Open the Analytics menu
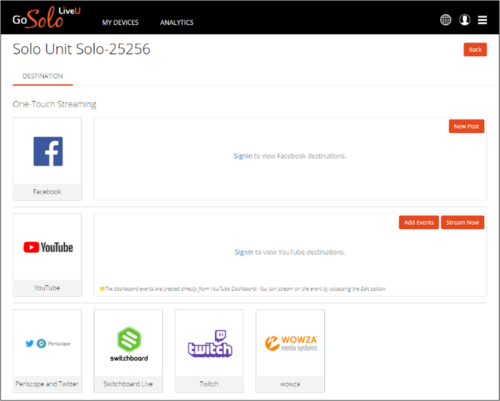The height and width of the screenshot is (401, 500). tap(177, 22)
